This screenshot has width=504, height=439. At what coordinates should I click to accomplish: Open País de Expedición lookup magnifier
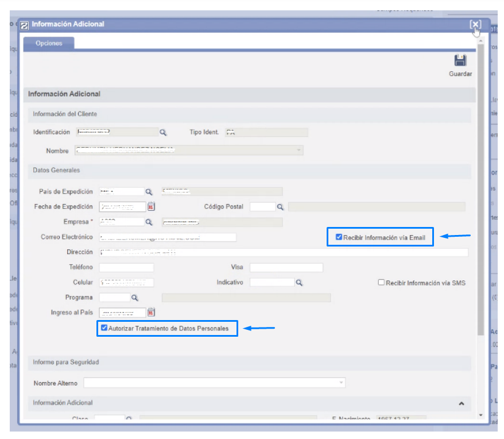pos(149,191)
